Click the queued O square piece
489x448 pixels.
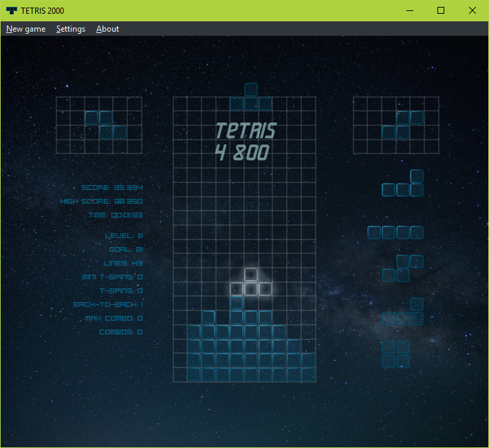(x=395, y=354)
